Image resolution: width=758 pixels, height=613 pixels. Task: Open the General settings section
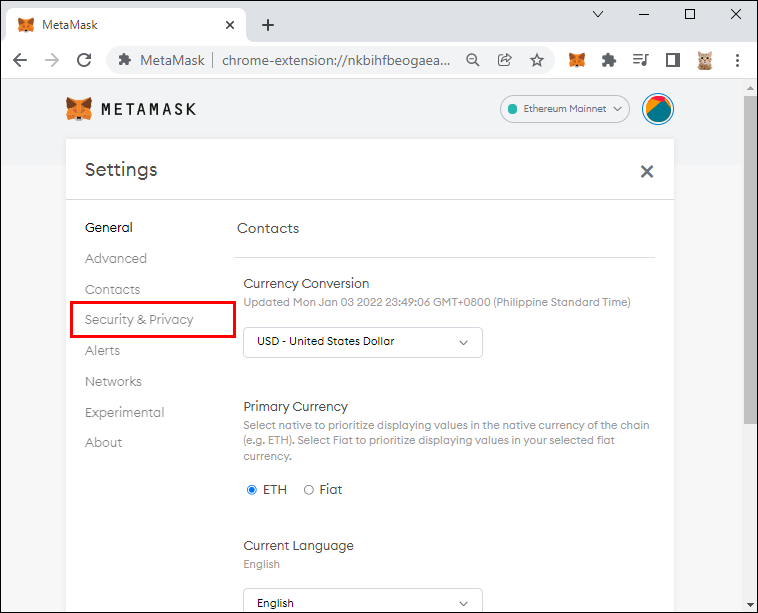click(109, 228)
